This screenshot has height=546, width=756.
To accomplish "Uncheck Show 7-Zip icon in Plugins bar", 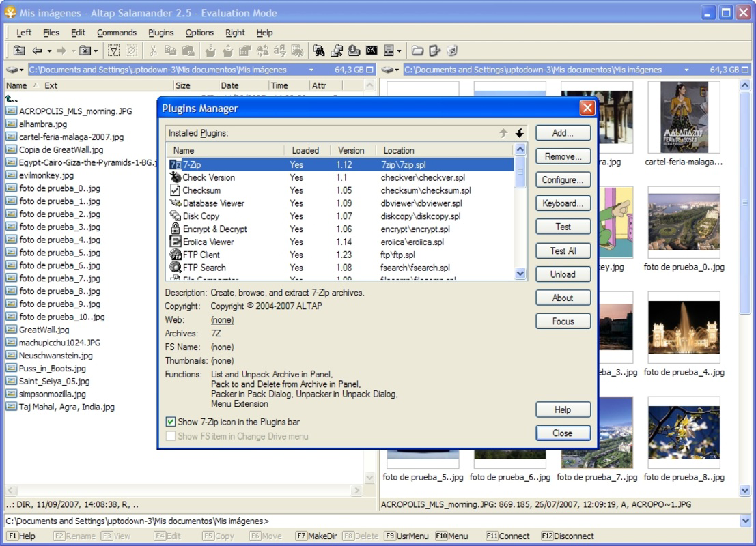I will [x=171, y=422].
